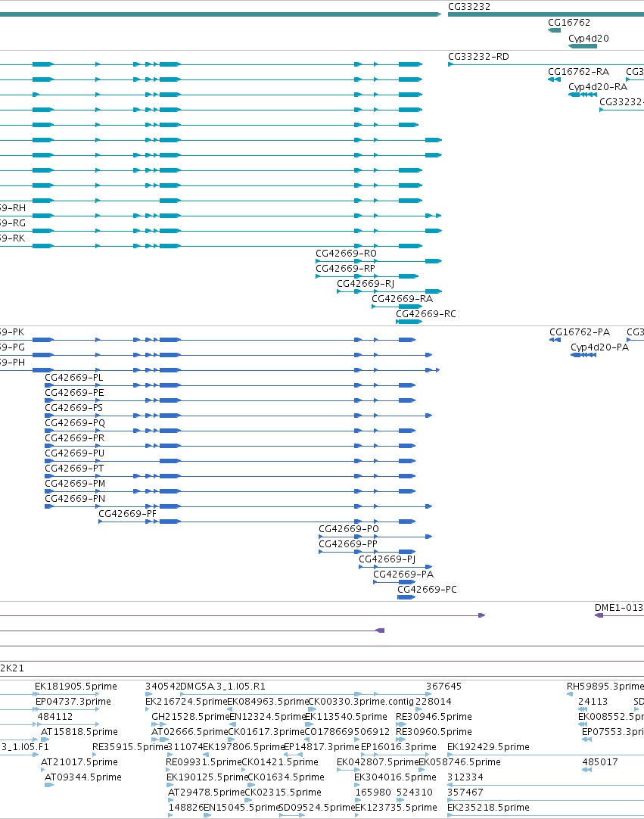The width and height of the screenshot is (644, 819).
Task: Click EST 367645 label
Action: click(443, 687)
